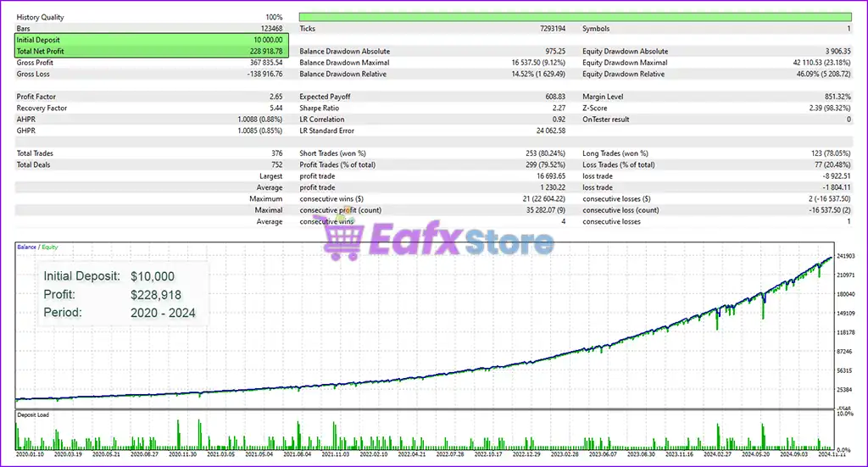Click the date label 2022.02.10 on timeline
The height and width of the screenshot is (467, 868).
(374, 454)
